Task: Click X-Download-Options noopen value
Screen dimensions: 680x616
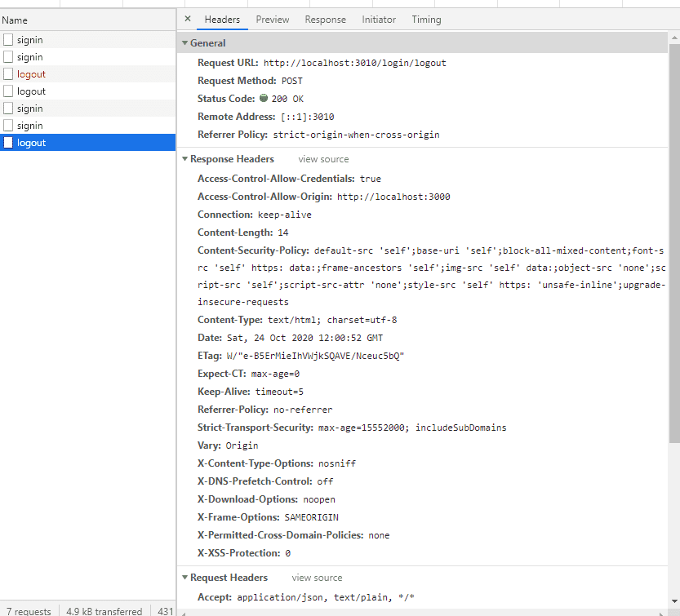Action: click(x=318, y=499)
